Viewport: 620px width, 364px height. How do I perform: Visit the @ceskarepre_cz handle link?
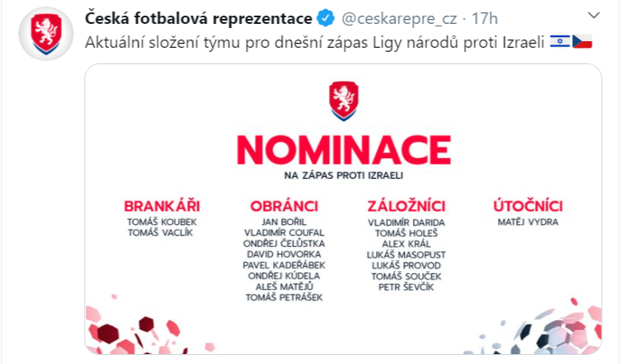pos(396,17)
